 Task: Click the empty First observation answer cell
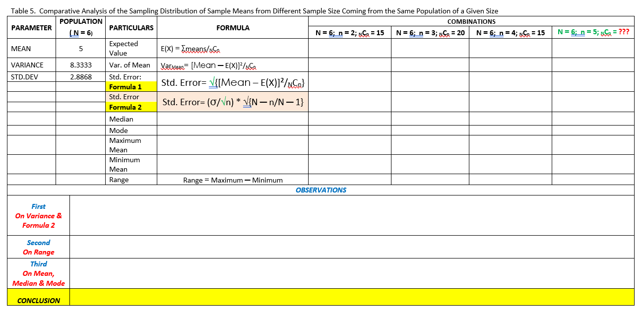[x=352, y=215]
